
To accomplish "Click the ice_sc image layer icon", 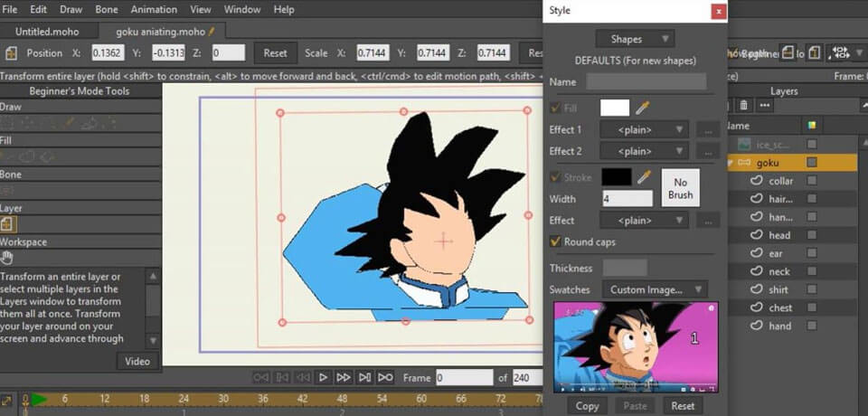I will [744, 144].
